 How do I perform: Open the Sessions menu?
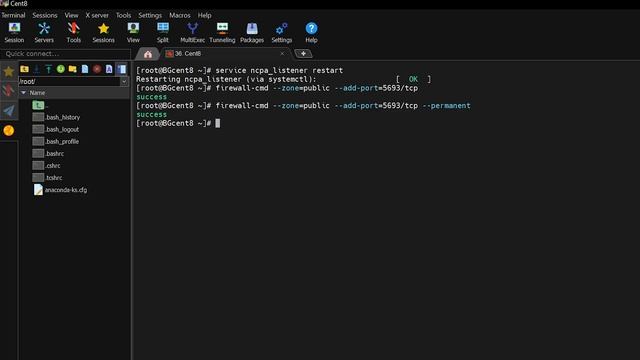45,15
